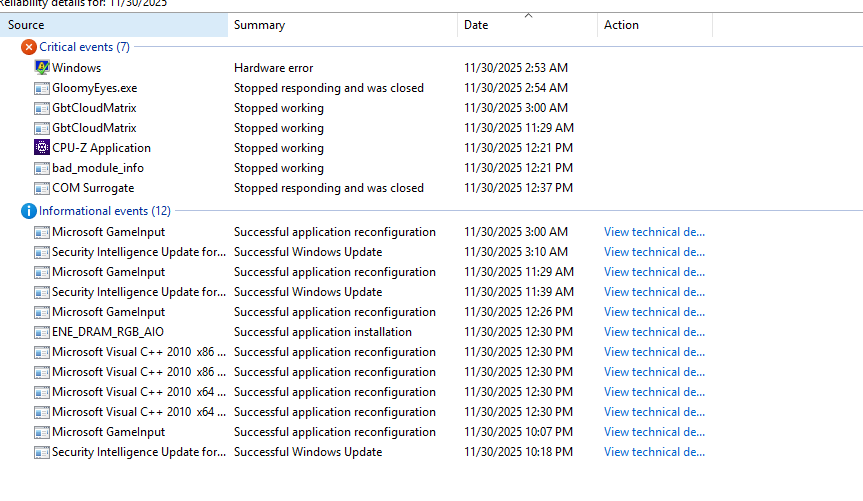Click the 10:18 PM 'Successful Windows Update' summary
Image resolution: width=863 pixels, height=501 pixels.
click(x=308, y=452)
